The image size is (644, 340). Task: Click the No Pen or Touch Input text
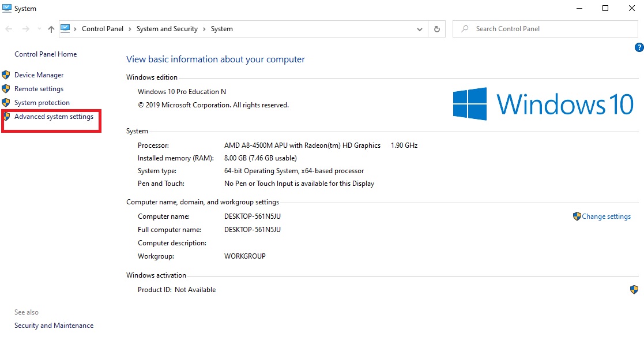[x=299, y=184]
